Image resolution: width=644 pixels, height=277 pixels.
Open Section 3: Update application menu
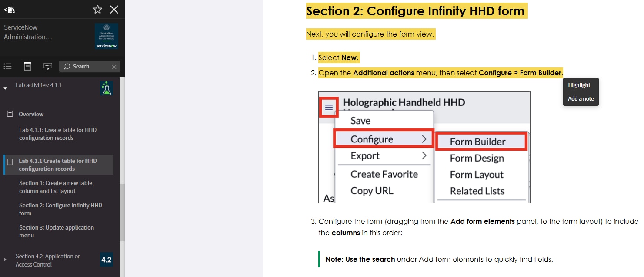click(57, 231)
